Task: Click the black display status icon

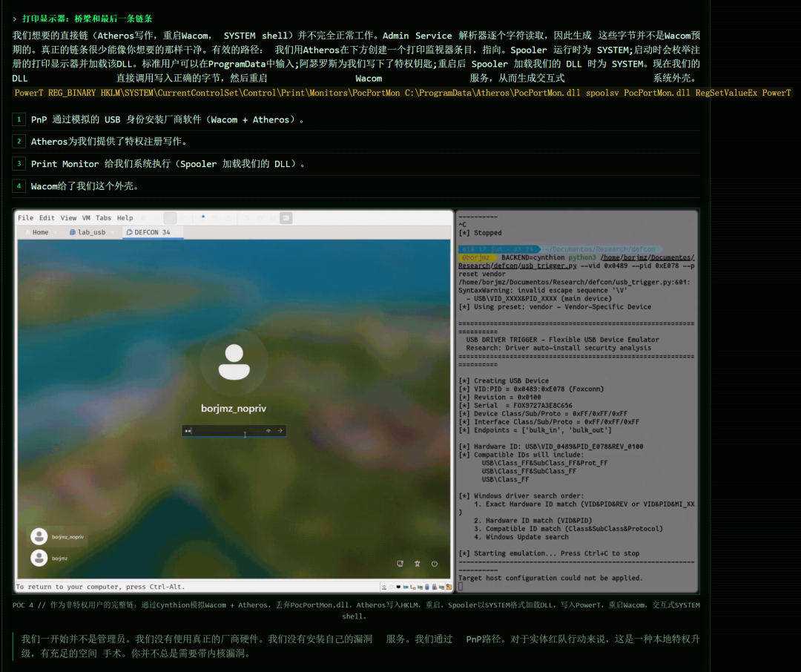Action: [398, 587]
